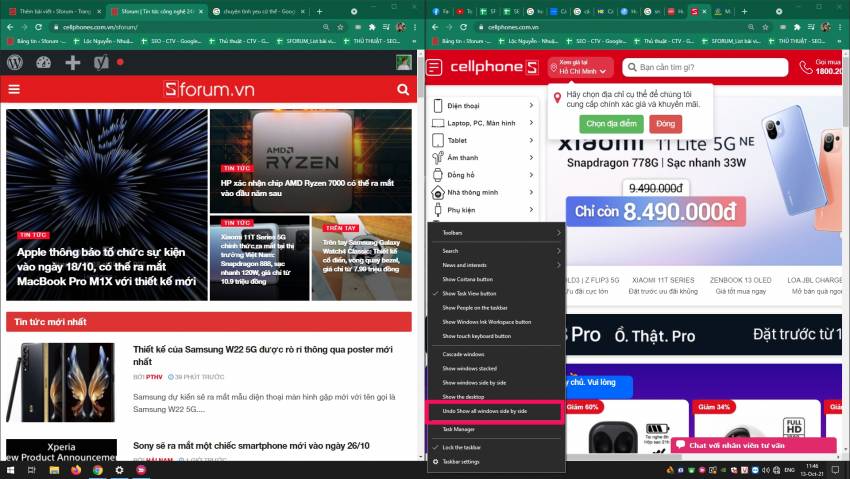Open the CellphoneS hamburger category icon

[x=435, y=67]
